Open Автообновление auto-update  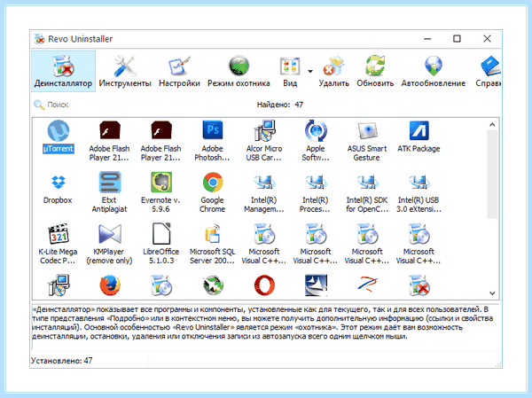(x=434, y=71)
